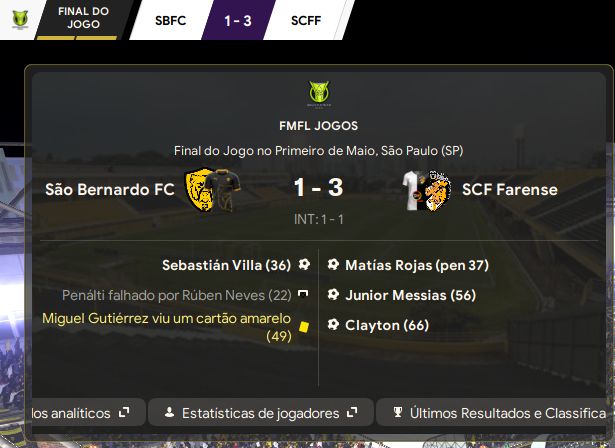Click the goal ball icon beside Clayton
Viewport: 615px width, 448px height.
pos(333,325)
